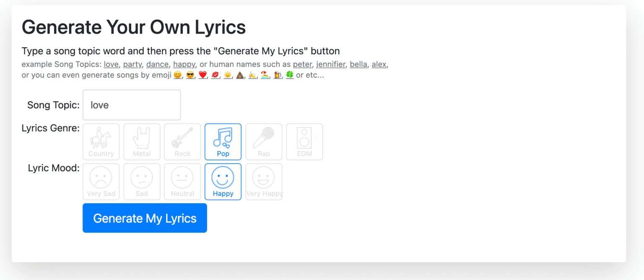Open the bella topic link
Image resolution: width=644 pixels, height=280 pixels.
358,64
